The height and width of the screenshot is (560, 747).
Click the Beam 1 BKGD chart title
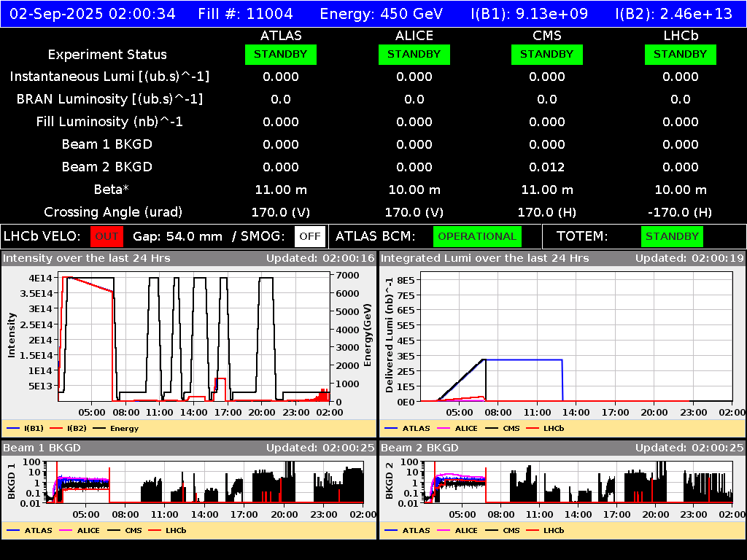42,448
